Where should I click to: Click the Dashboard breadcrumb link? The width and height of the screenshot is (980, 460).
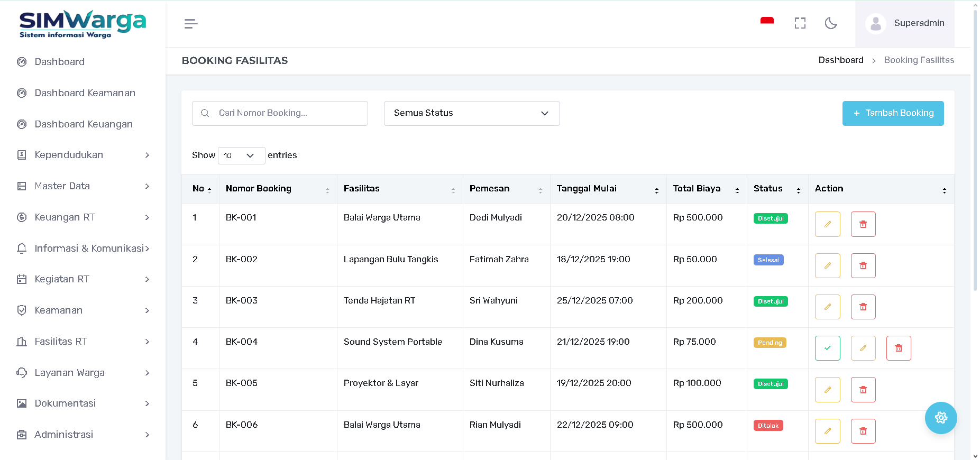click(x=840, y=60)
